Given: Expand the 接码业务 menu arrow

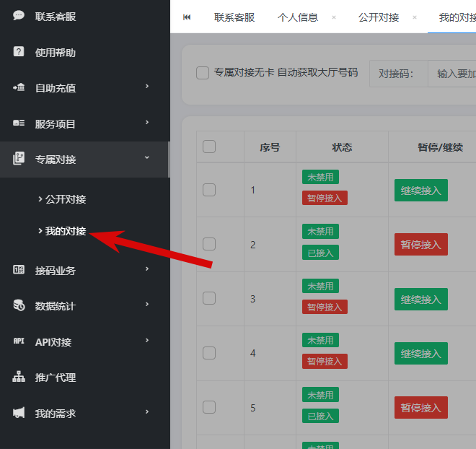Looking at the screenshot, I should 147,269.
